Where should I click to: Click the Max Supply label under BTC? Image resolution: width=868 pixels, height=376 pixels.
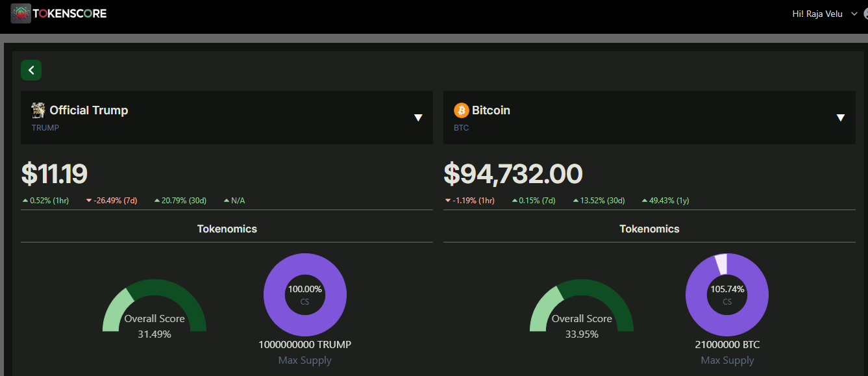728,360
